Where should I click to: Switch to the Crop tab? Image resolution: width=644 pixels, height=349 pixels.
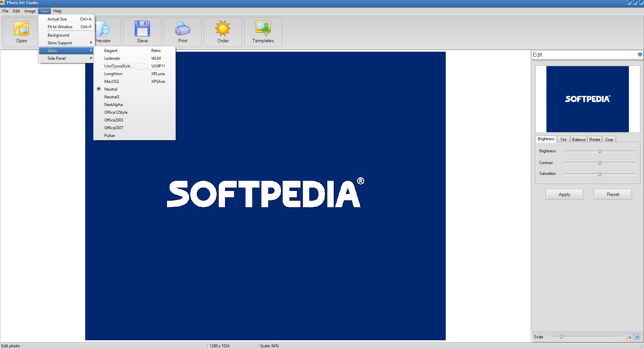609,139
